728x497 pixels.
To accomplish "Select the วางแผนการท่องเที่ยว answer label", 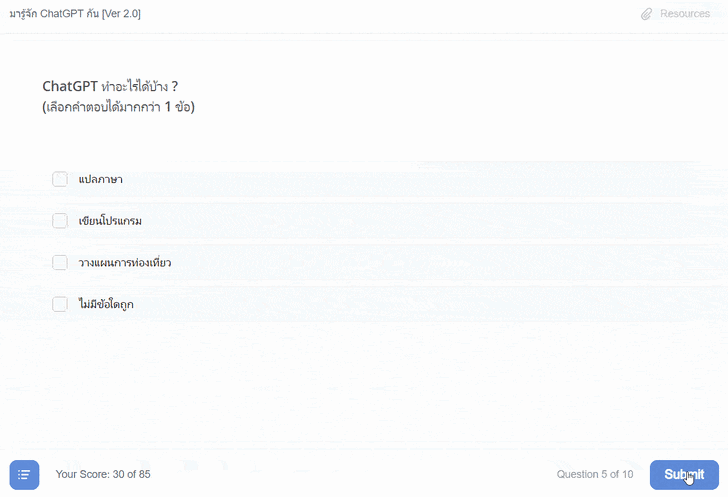I will click(x=124, y=263).
